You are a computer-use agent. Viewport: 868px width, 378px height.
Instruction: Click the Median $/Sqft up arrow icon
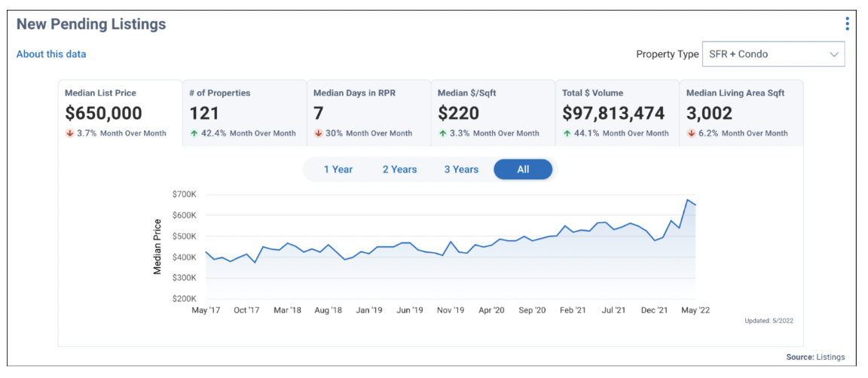click(442, 133)
